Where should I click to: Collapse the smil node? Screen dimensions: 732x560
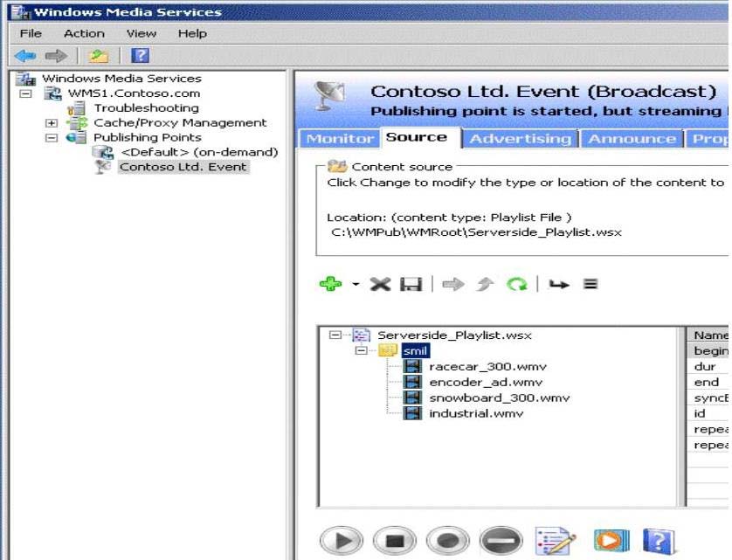[361, 350]
